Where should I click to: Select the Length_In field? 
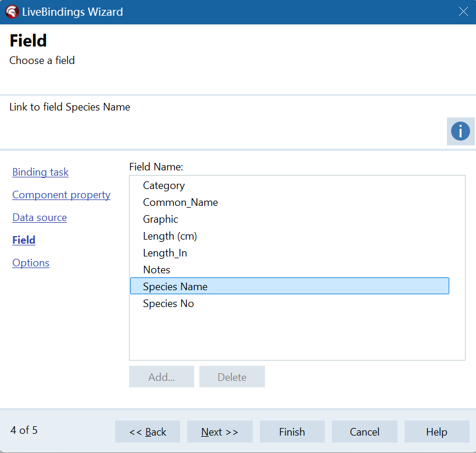click(x=289, y=253)
